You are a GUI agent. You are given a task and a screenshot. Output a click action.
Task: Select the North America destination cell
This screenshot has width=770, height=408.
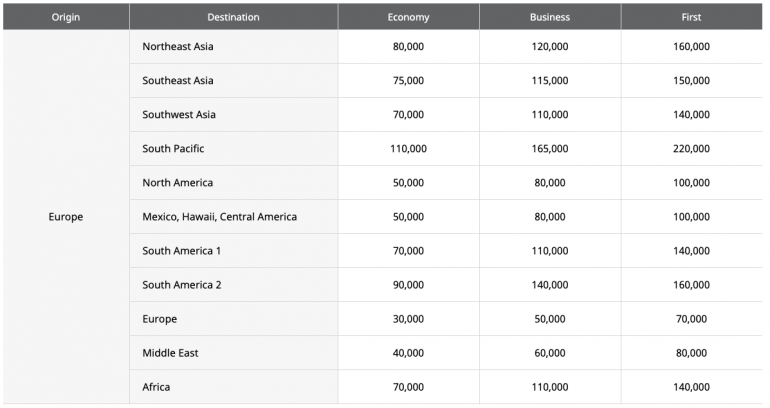[177, 183]
